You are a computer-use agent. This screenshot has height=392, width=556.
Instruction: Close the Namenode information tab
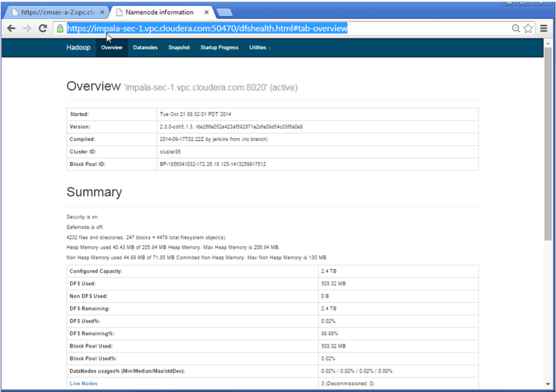click(x=206, y=12)
